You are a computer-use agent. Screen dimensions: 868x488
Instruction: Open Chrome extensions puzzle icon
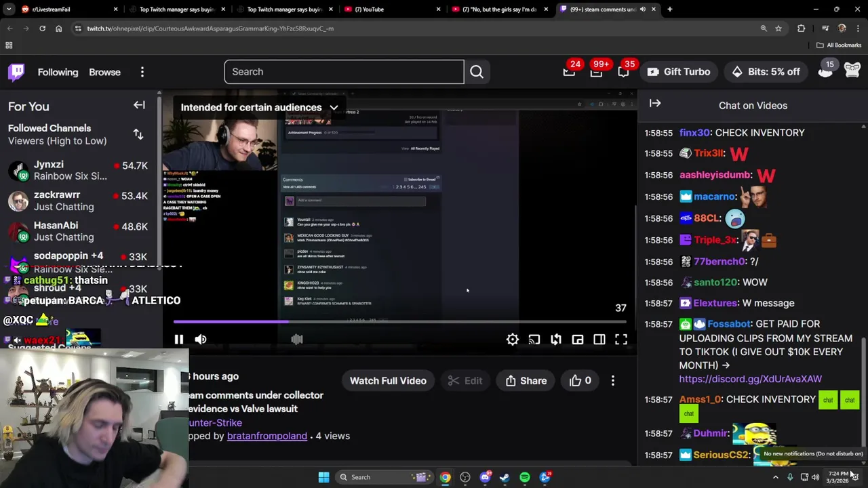pos(802,28)
